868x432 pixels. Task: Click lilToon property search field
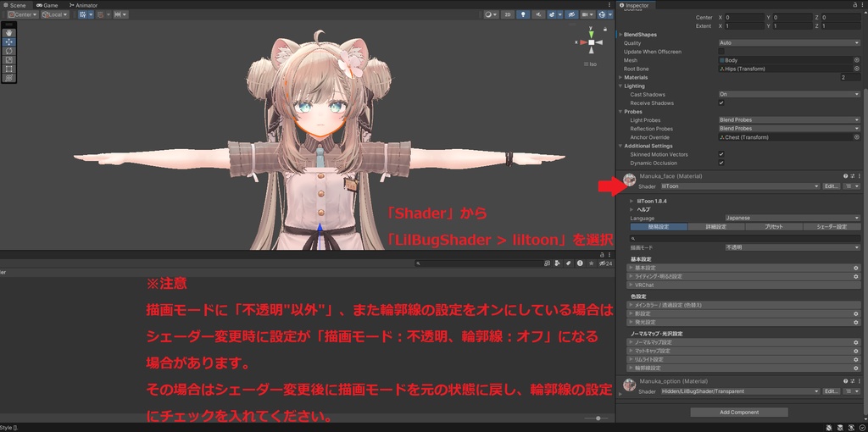point(745,238)
